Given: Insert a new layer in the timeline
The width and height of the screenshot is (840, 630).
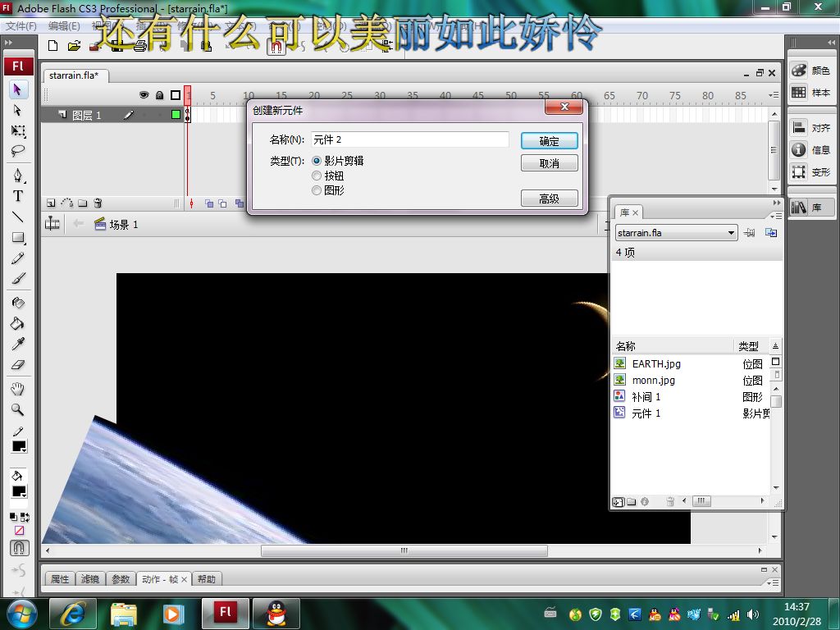Looking at the screenshot, I should point(51,203).
